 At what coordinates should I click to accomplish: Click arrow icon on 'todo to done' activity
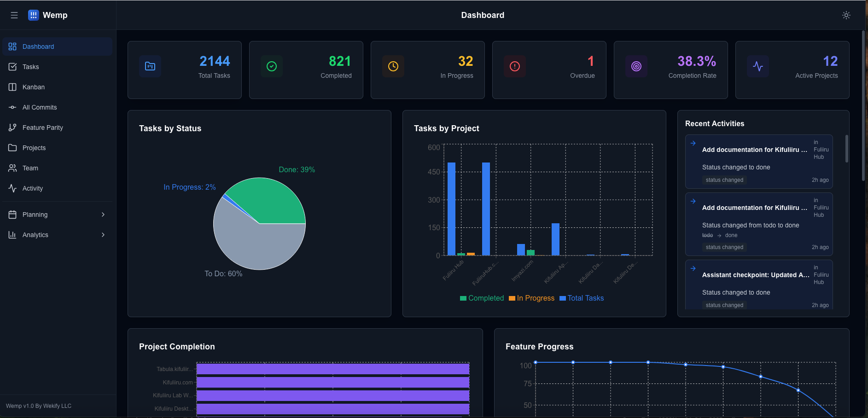point(693,201)
